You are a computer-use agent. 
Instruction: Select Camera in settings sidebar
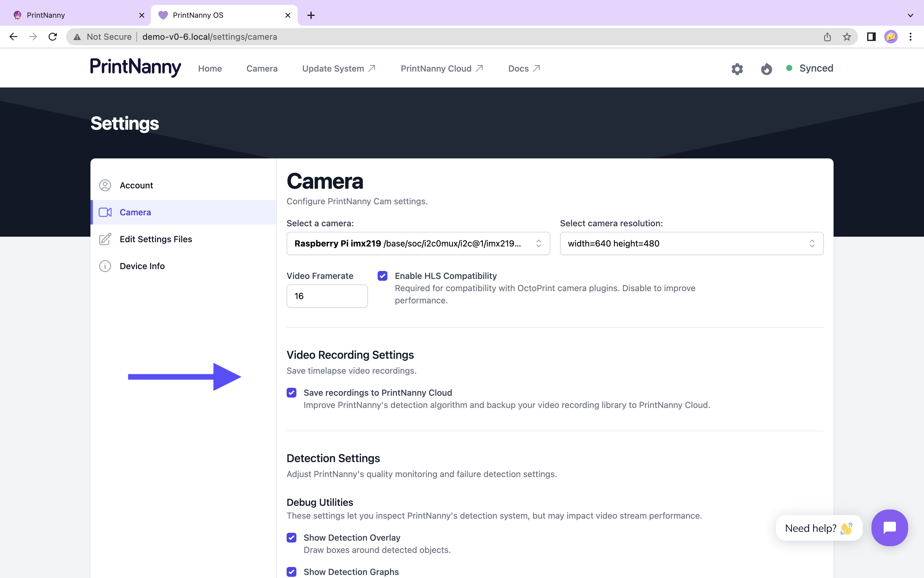click(183, 212)
